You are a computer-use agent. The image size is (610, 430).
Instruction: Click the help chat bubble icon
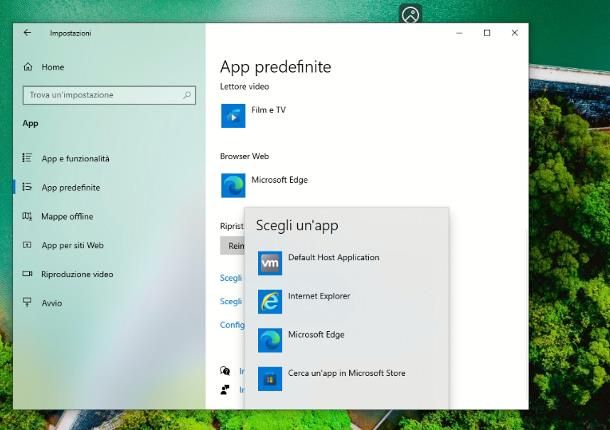[x=225, y=370]
